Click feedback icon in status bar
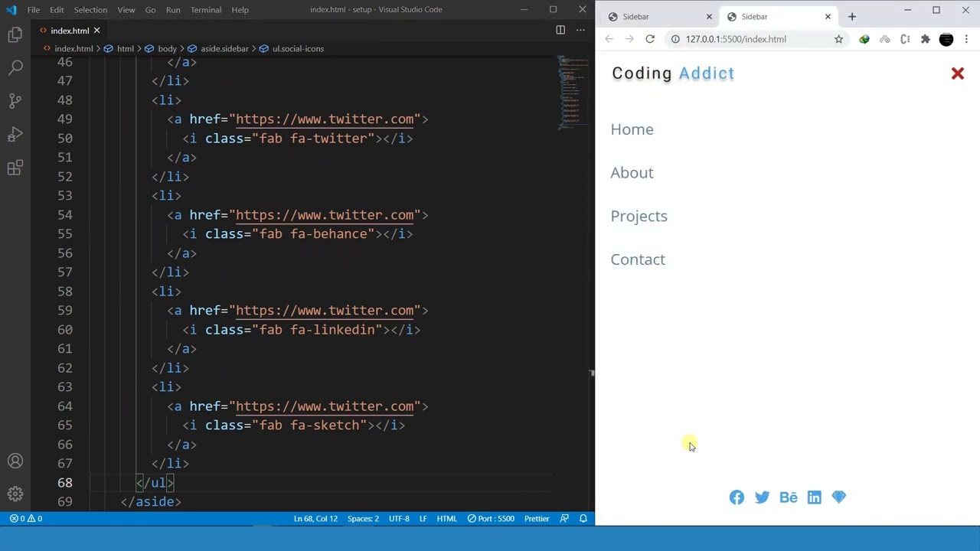Viewport: 980px width, 551px height. pyautogui.click(x=564, y=519)
